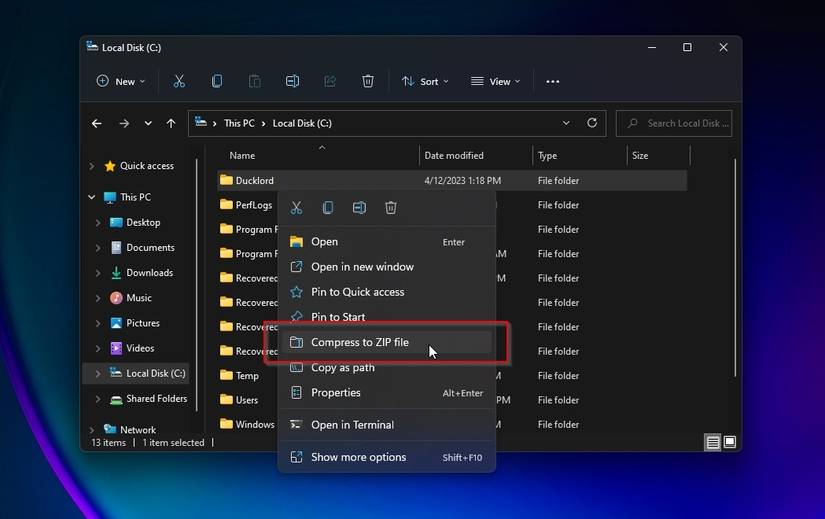Select the Ducklord folder name
825x519 pixels.
[255, 181]
